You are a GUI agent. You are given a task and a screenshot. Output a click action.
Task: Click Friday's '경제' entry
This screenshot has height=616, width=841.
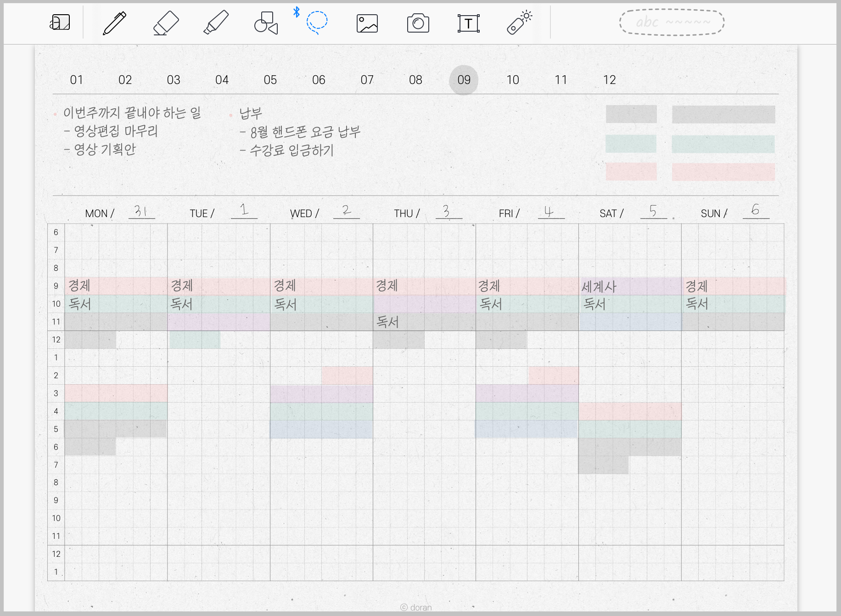tap(489, 286)
